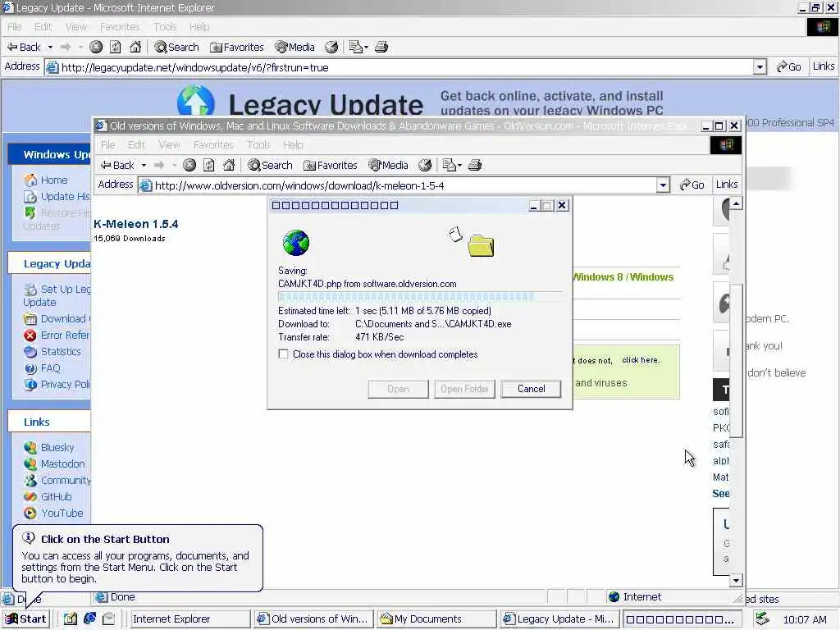Viewport: 840px width, 630px height.
Task: Click Refresh icon in OldVersion window toolbar
Action: click(209, 165)
